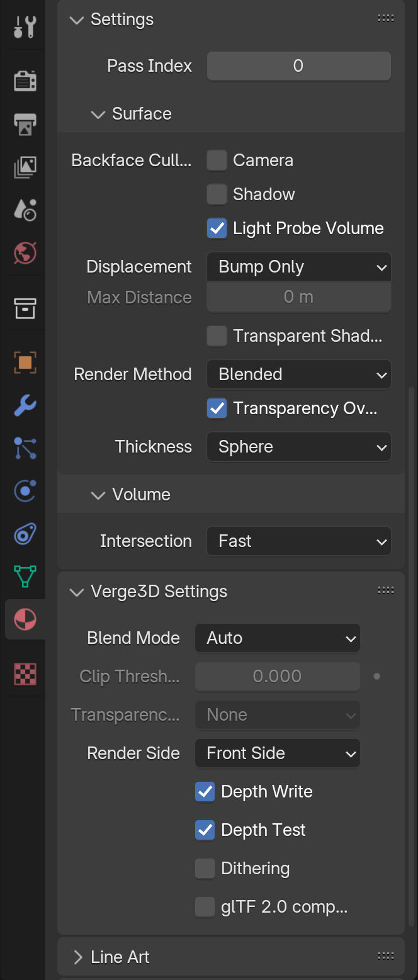The image size is (418, 980).
Task: Click the Pass Index label
Action: 150,66
